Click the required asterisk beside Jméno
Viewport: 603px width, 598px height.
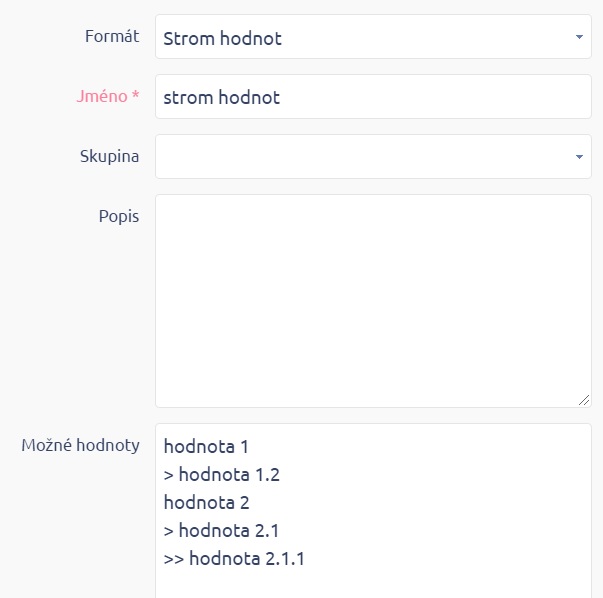(135, 96)
